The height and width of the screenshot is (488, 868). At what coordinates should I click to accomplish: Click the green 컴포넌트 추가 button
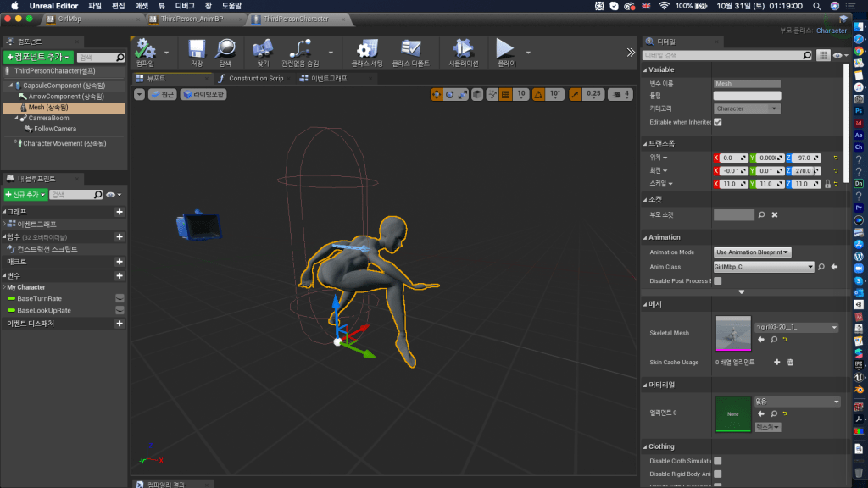click(x=38, y=57)
